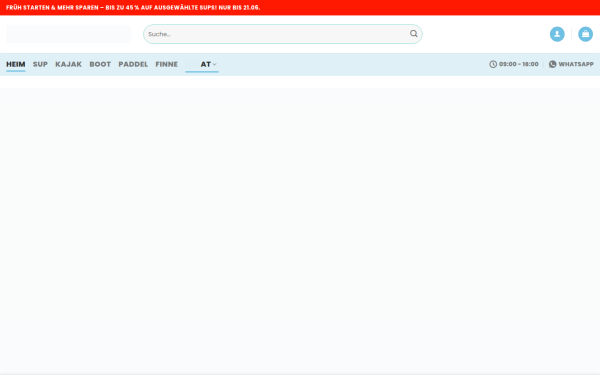Click the WHATSAPP contact link
Screen dimensions: 600x375
click(x=571, y=64)
